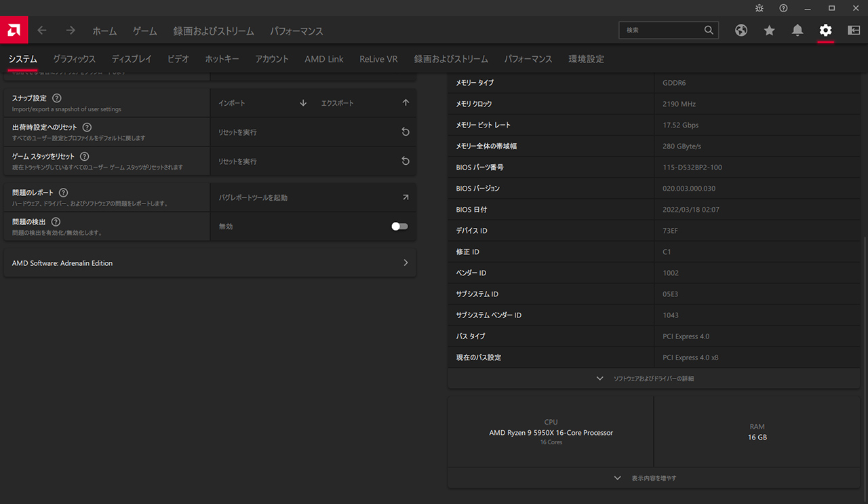Click the settings gear icon
The height and width of the screenshot is (504, 868).
point(825,31)
